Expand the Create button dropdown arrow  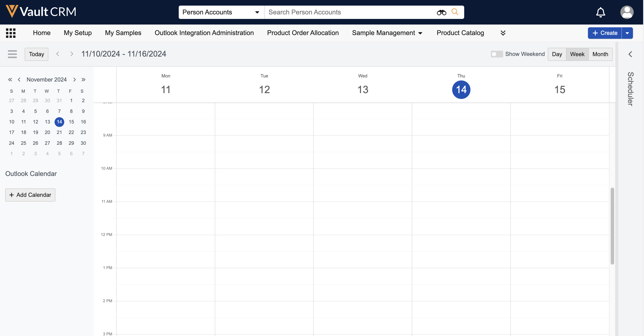point(627,33)
